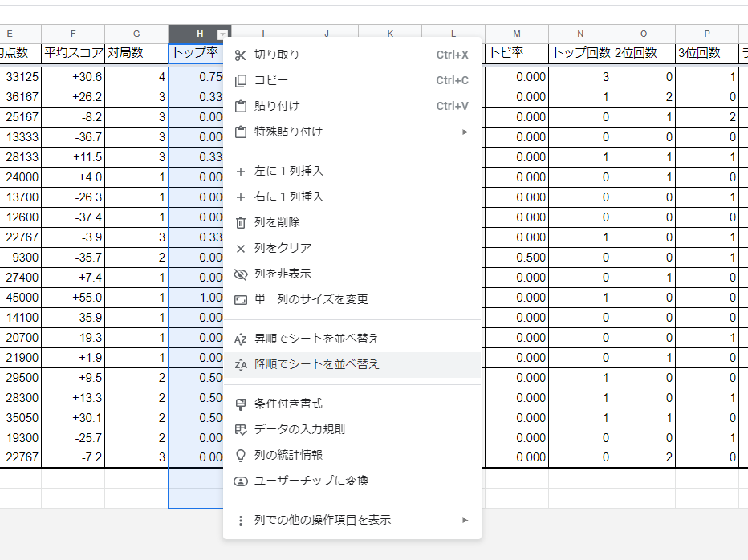Choose 切り取り from the context menu

(x=352, y=55)
